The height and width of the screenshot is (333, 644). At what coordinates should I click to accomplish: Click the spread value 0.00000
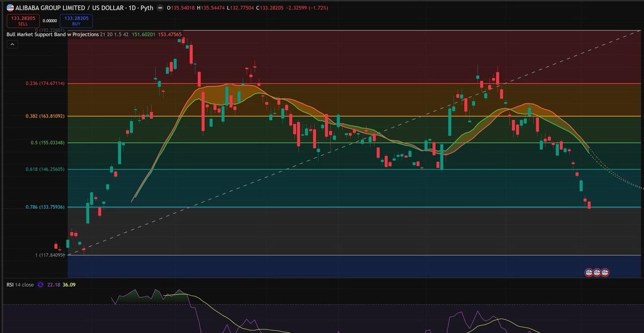tap(49, 21)
